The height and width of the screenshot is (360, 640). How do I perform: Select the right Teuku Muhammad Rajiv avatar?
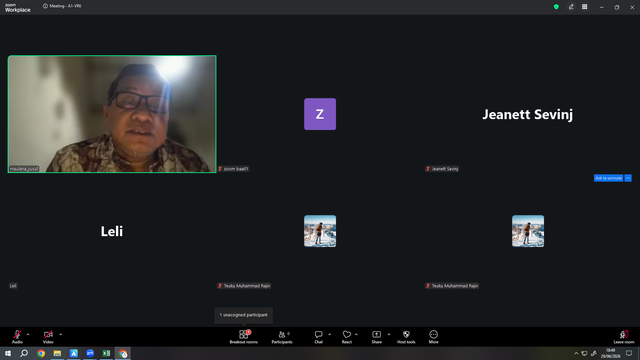coord(528,231)
